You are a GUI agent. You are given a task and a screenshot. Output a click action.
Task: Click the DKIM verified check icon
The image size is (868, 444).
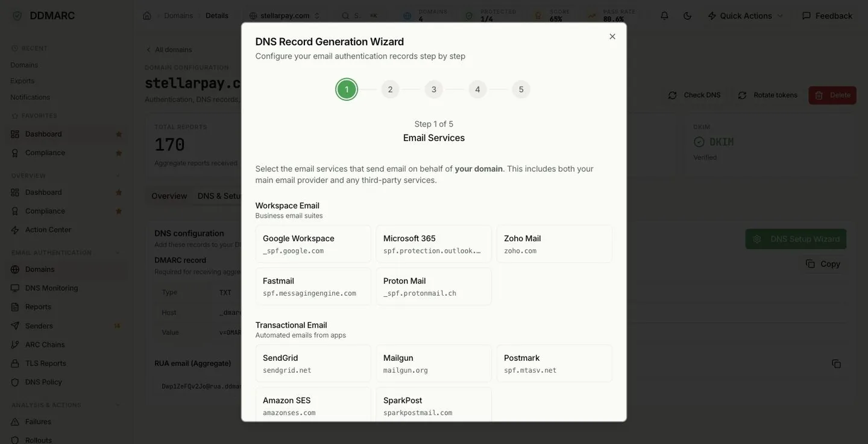699,142
